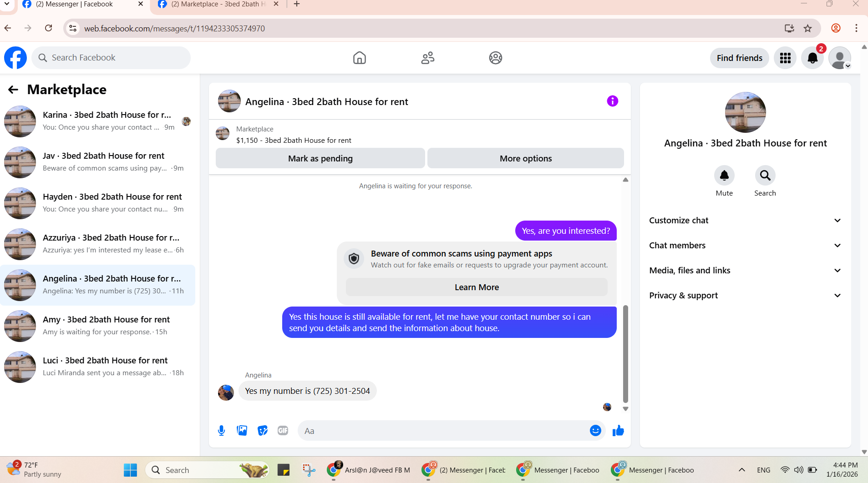868x483 pixels.
Task: Open conversation information purple icon
Action: pyautogui.click(x=612, y=101)
